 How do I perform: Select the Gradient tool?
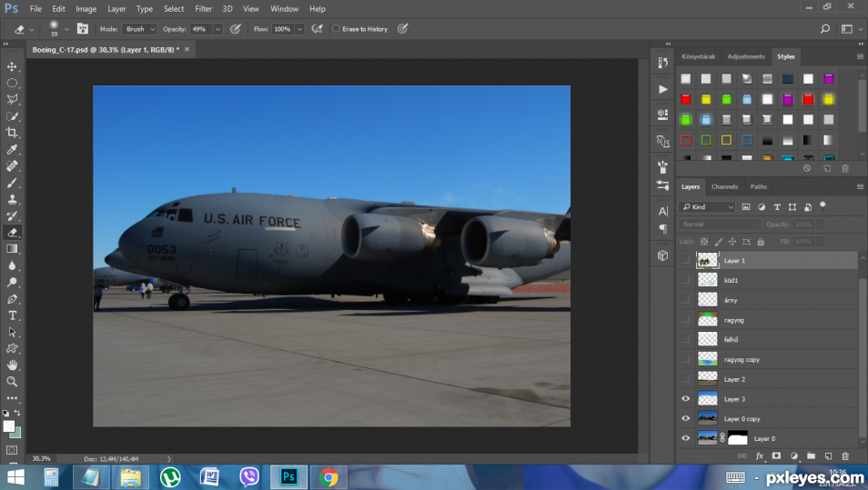point(12,249)
